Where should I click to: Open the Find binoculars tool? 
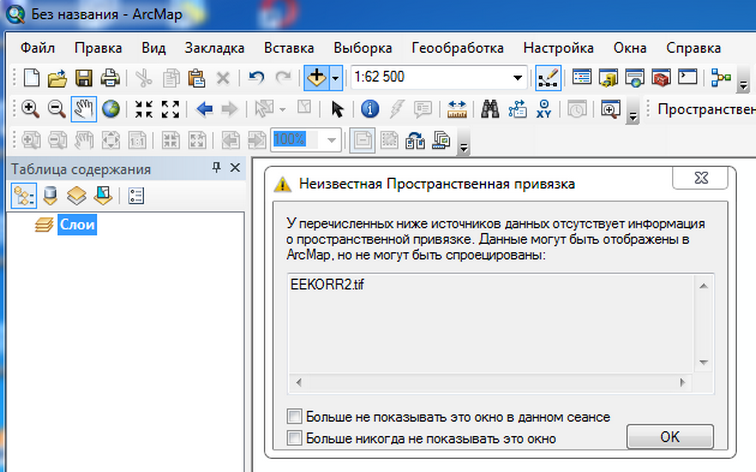click(490, 109)
